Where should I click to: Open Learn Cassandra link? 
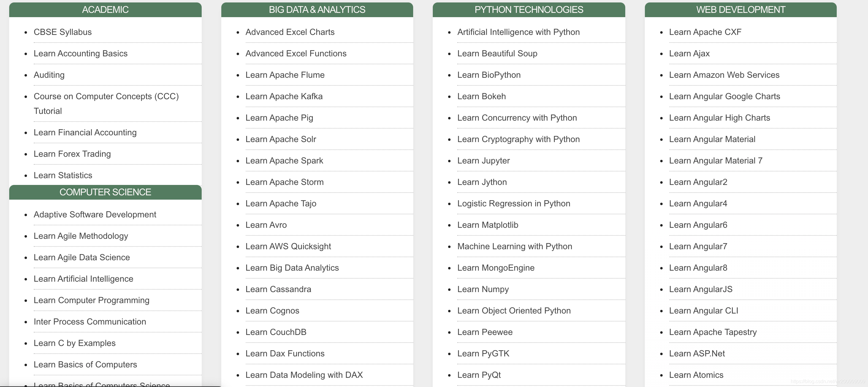[278, 289]
